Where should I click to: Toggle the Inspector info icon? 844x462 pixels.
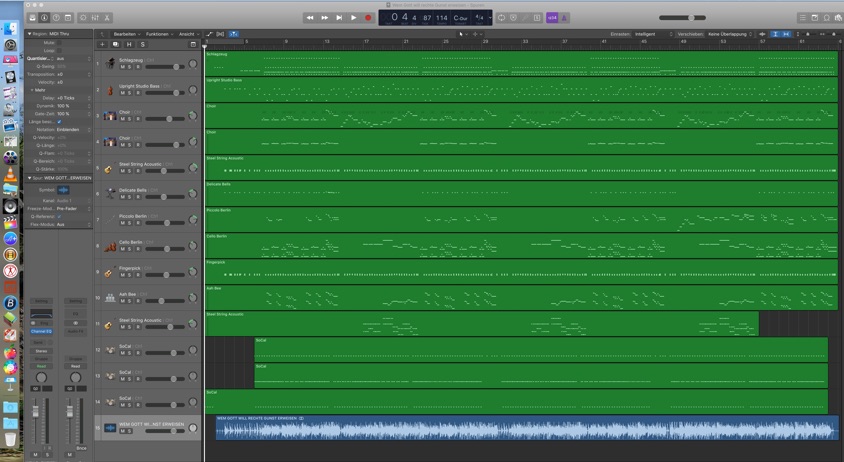click(44, 18)
